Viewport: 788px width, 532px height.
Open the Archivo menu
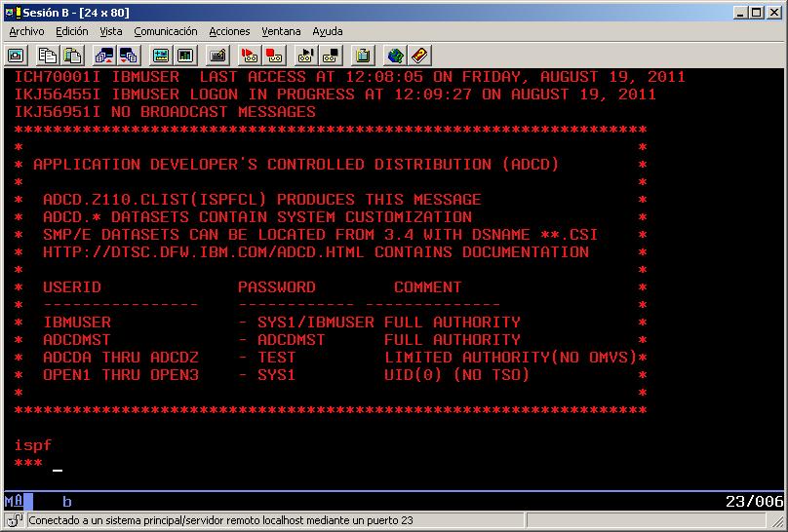click(x=26, y=31)
